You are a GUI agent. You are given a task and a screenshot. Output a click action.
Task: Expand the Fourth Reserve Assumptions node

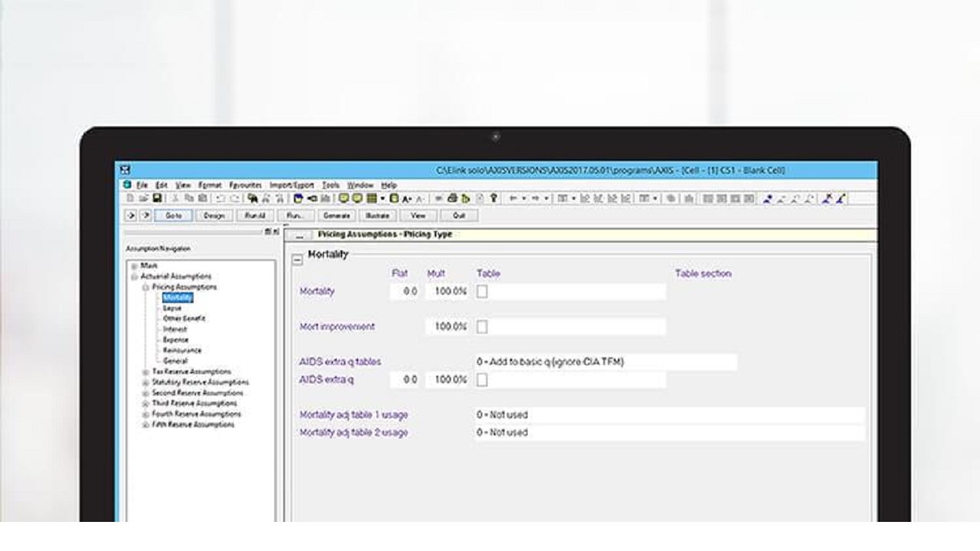[145, 415]
